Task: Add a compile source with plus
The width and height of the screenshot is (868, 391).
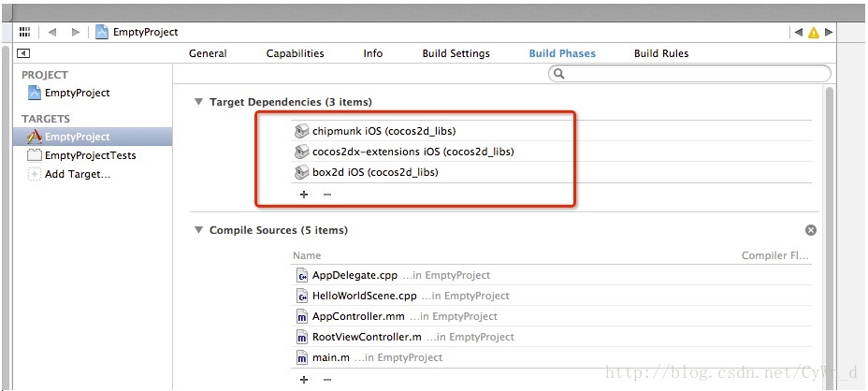Action: [303, 380]
